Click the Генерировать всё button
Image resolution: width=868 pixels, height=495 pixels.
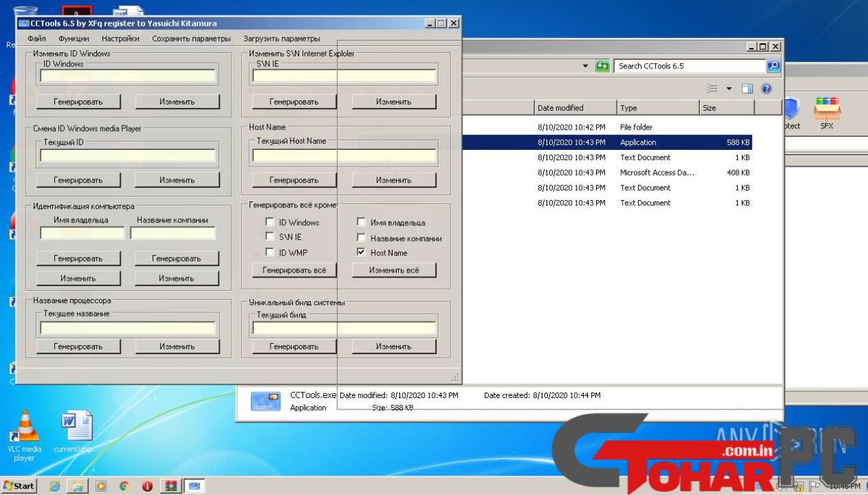[x=294, y=270]
